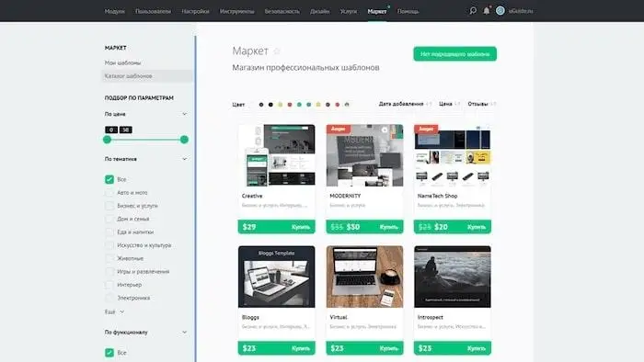Expand more themes with Ещё
644x362 pixels.
[114, 312]
